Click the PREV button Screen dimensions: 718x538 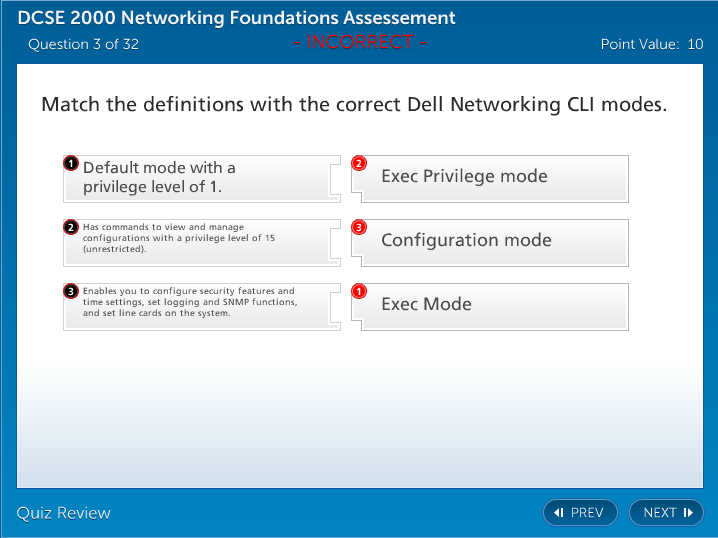tap(580, 513)
